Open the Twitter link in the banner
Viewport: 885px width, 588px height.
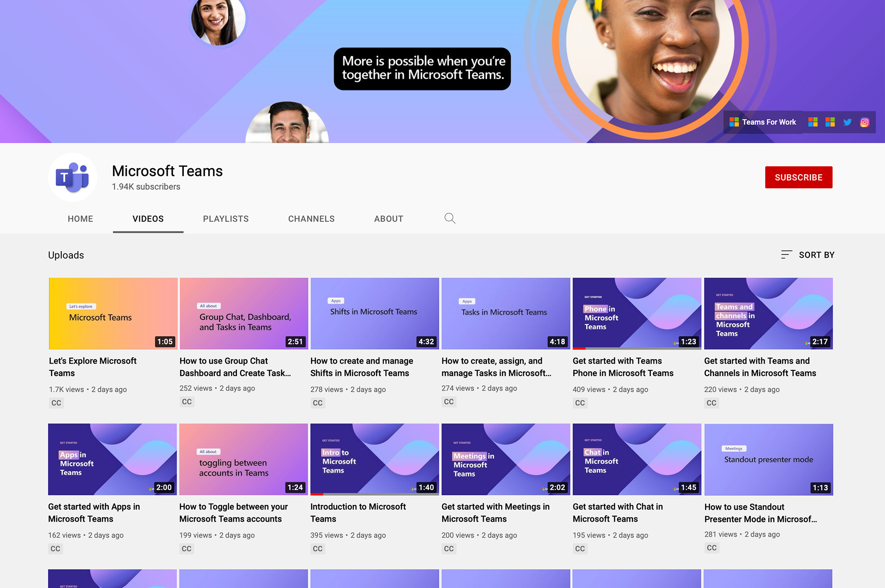847,122
